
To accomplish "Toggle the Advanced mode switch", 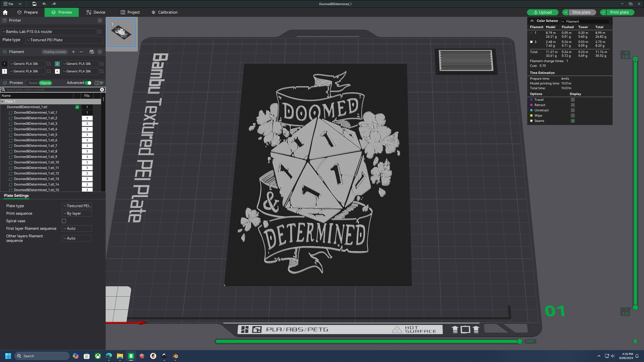I will [88, 83].
